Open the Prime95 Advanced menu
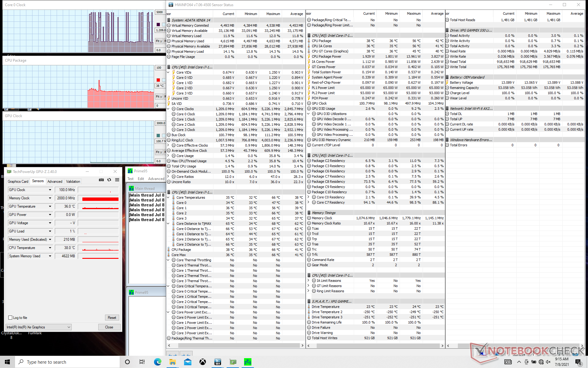 point(156,179)
